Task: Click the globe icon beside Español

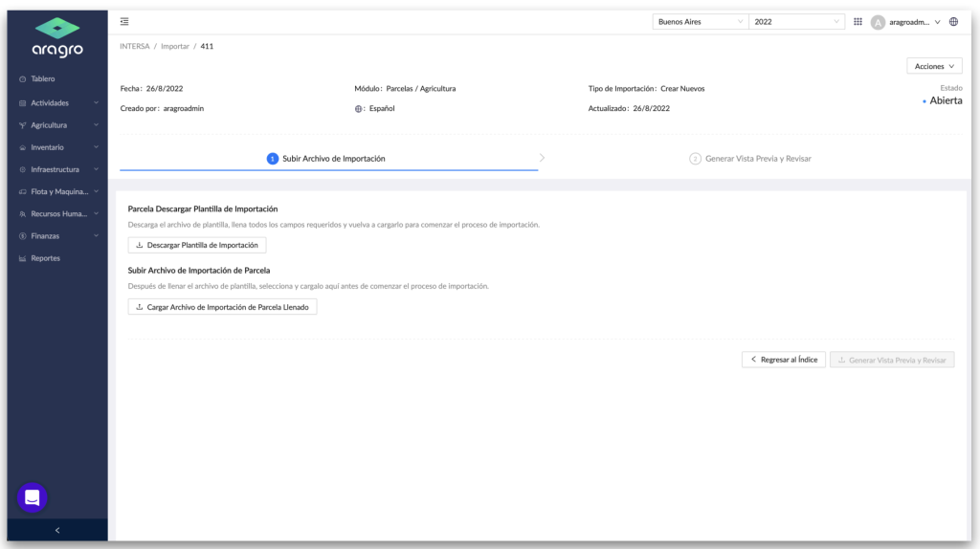Action: [x=358, y=109]
